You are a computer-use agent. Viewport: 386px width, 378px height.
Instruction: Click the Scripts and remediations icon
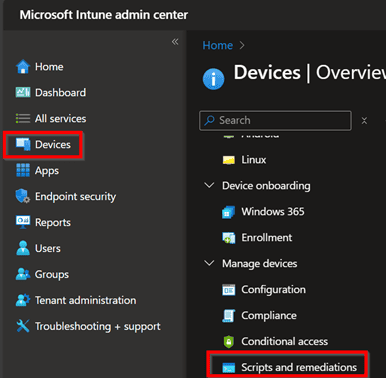pos(229,368)
